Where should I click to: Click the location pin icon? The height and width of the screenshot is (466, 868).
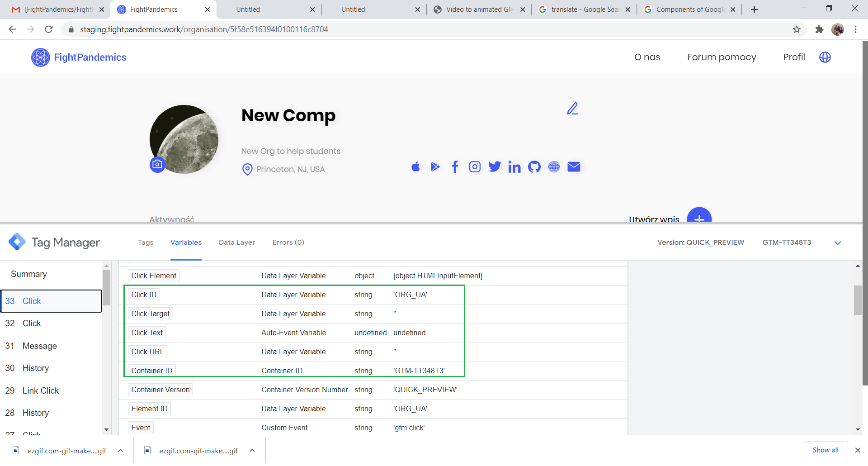tap(247, 170)
